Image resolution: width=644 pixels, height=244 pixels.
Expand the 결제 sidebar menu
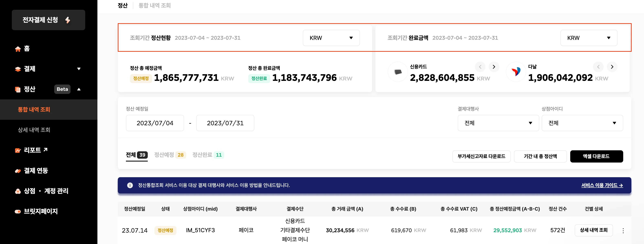(x=79, y=69)
